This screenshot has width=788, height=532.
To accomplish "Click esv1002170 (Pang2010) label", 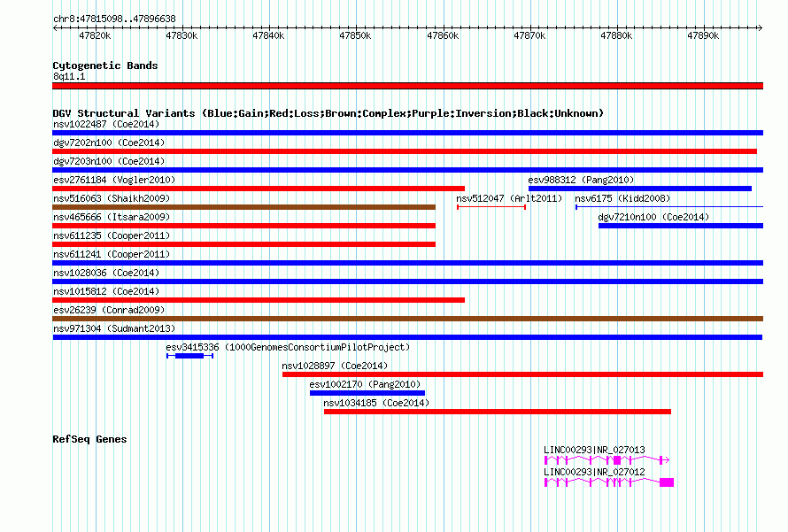I will [365, 384].
